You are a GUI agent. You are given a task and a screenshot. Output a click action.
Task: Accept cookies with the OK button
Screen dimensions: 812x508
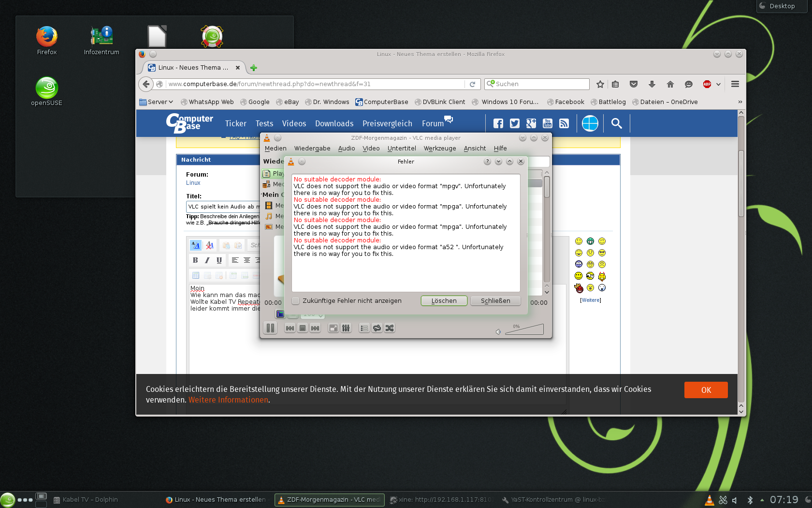coord(706,390)
